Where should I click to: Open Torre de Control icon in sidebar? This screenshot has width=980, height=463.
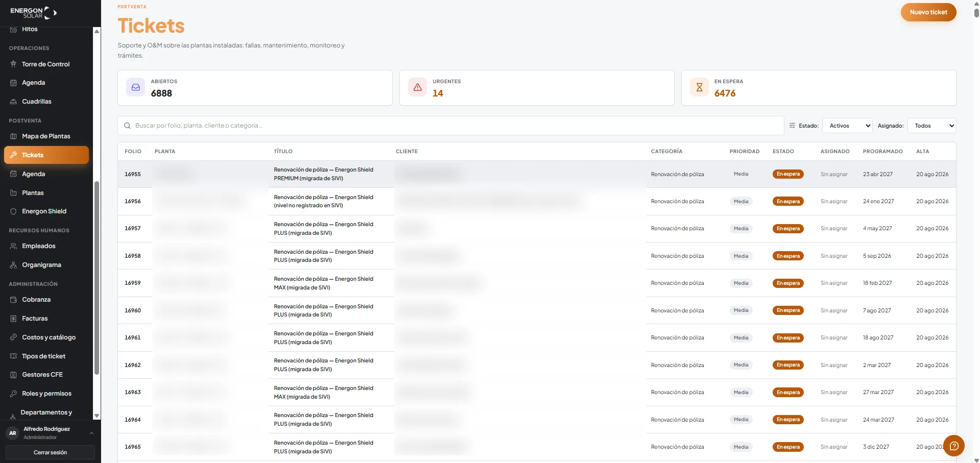click(13, 64)
